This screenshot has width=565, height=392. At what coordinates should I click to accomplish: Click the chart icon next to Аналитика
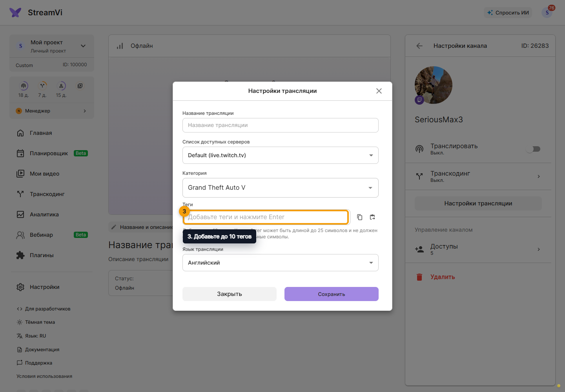[x=20, y=214]
